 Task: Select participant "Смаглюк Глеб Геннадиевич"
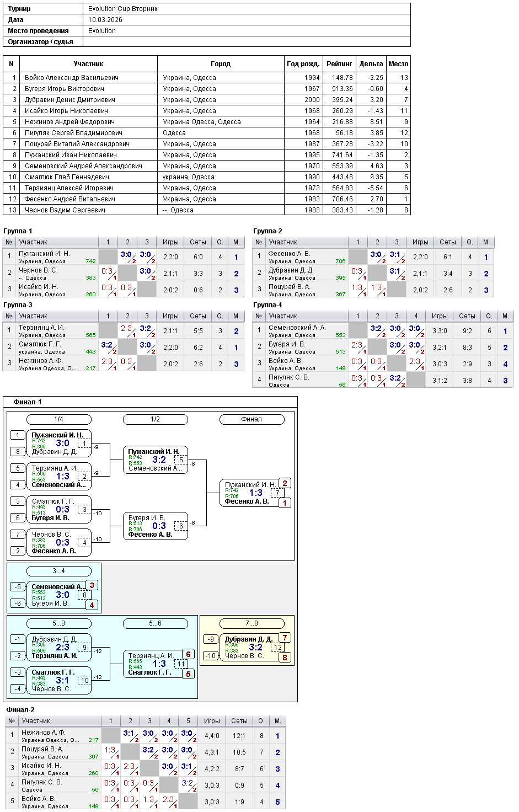tap(67, 177)
